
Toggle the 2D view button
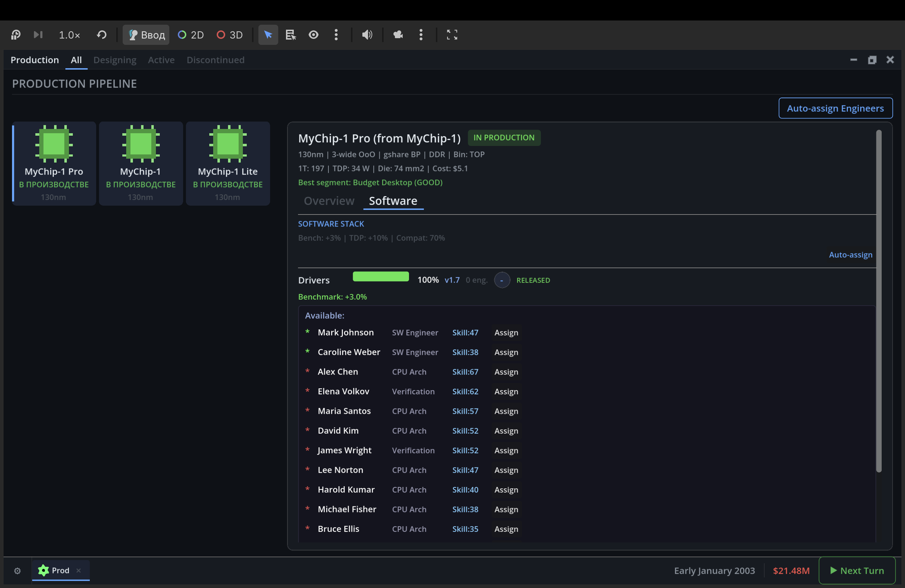pos(191,35)
